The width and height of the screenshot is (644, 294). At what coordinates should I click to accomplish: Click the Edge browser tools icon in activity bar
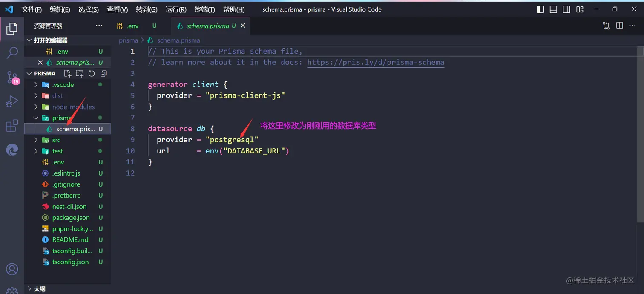pyautogui.click(x=12, y=150)
